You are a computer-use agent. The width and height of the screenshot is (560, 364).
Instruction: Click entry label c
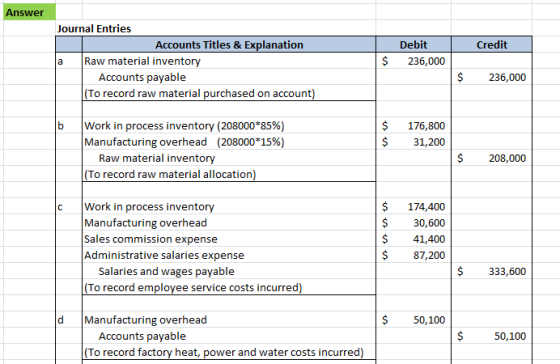click(60, 207)
